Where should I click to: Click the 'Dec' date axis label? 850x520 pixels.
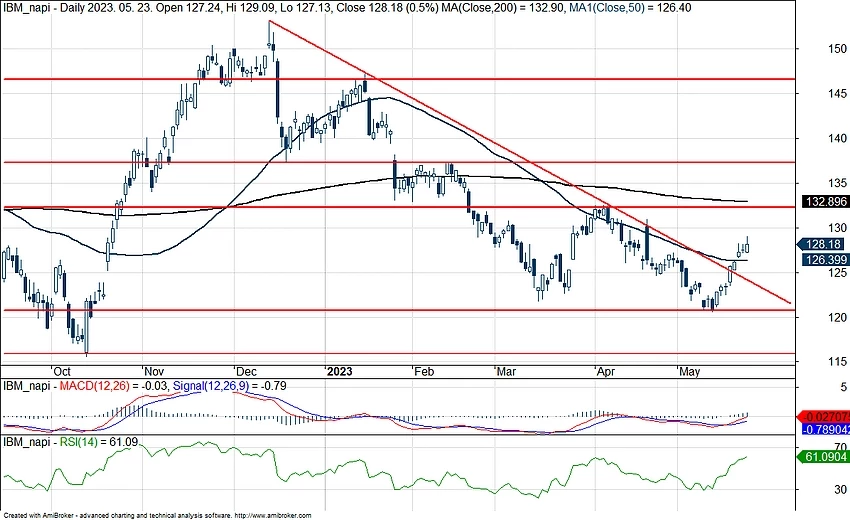pyautogui.click(x=247, y=372)
